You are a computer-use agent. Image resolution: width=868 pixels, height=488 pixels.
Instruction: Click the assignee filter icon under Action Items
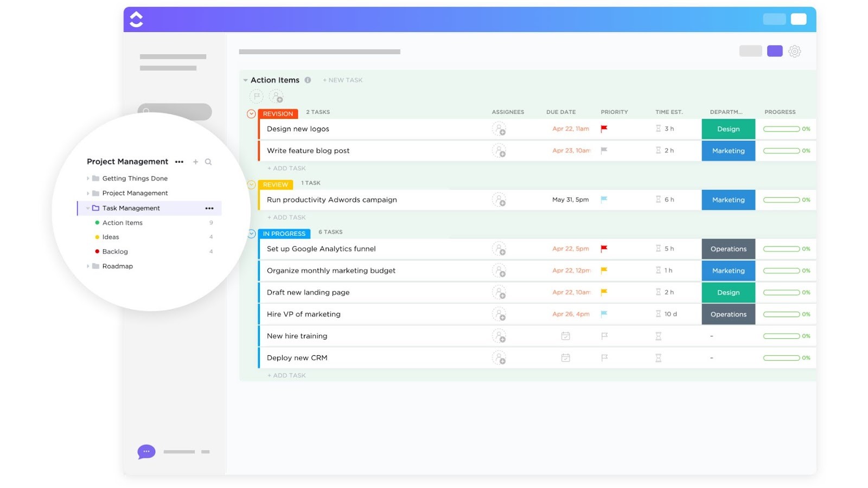(277, 97)
